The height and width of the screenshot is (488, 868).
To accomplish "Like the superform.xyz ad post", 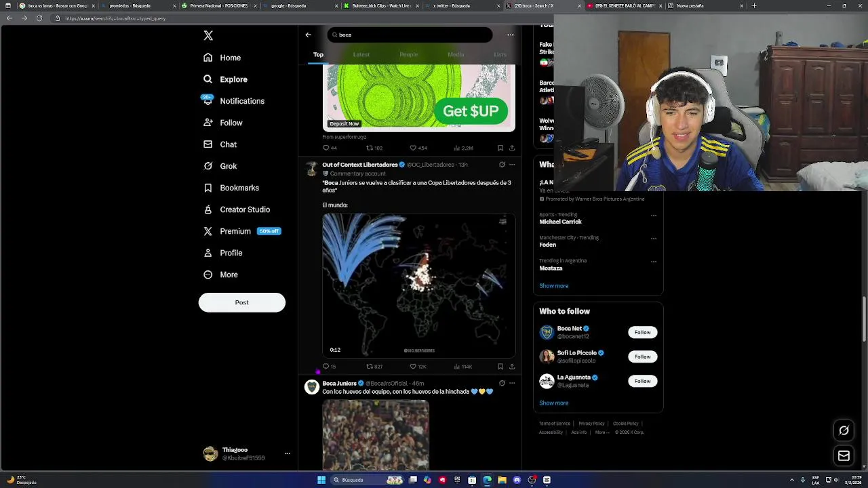I will 418,148.
